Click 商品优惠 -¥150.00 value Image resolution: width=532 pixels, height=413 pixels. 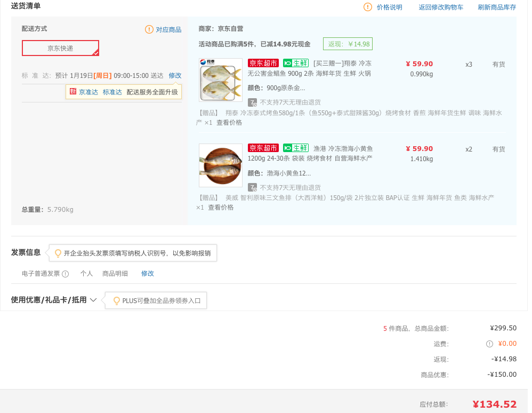[502, 374]
